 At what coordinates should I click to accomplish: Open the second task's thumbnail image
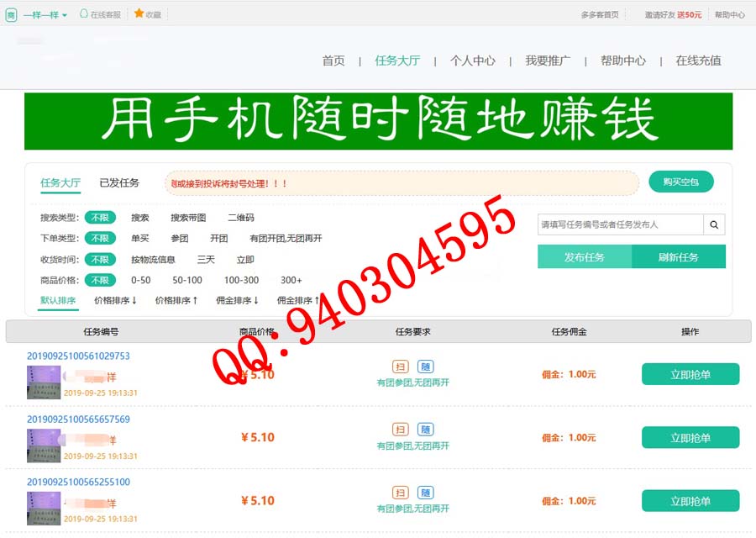[44, 446]
